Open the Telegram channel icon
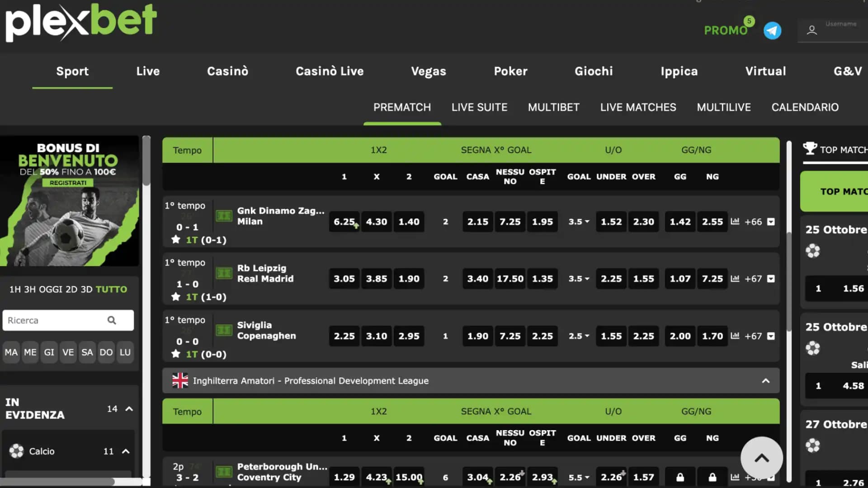868x488 pixels. click(x=773, y=30)
